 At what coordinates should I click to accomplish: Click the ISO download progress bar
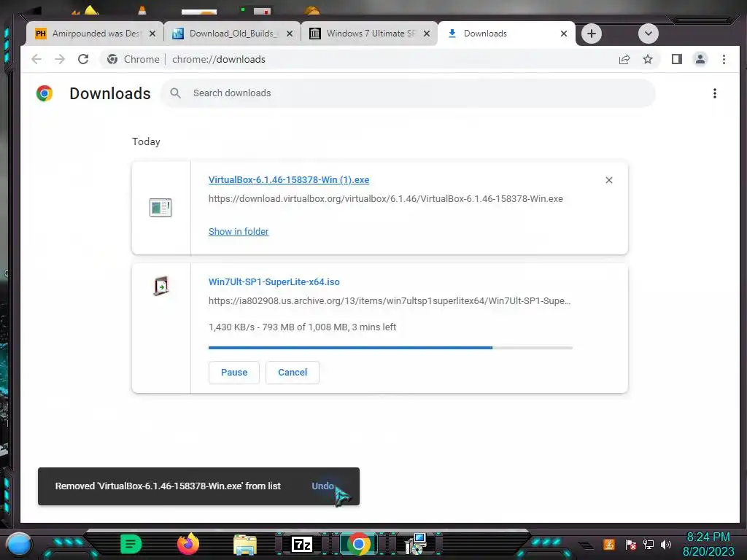pyautogui.click(x=391, y=348)
